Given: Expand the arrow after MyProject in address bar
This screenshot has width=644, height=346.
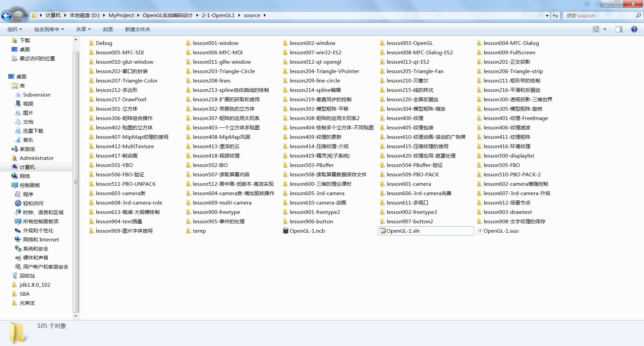Looking at the screenshot, I should click(138, 15).
